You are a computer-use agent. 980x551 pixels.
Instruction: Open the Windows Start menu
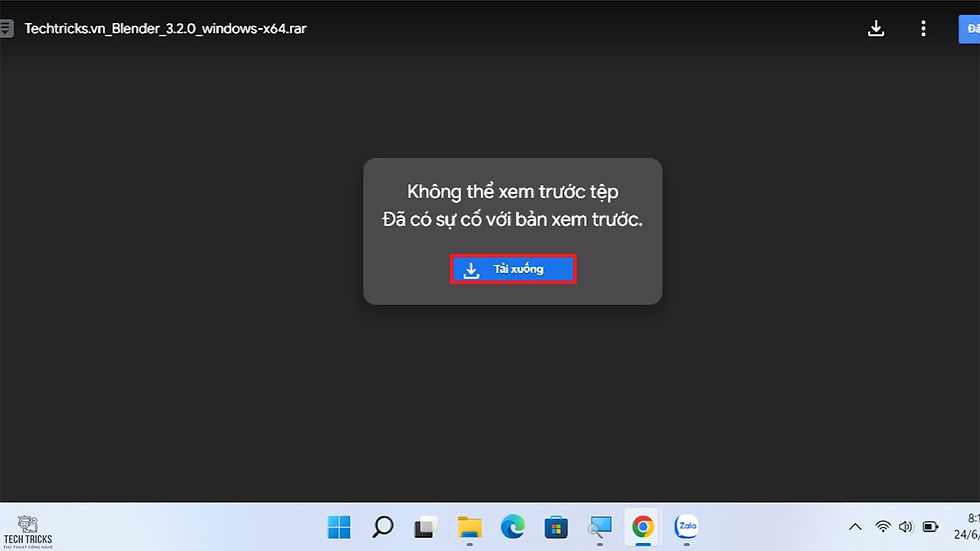[339, 527]
